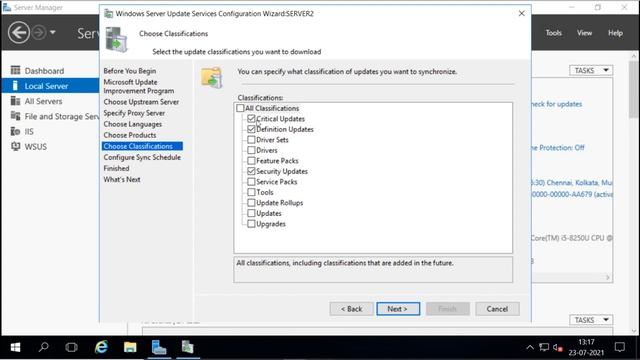Go to Configure Sync Schedule step
Viewport: 640px width, 360px height.
pos(142,157)
